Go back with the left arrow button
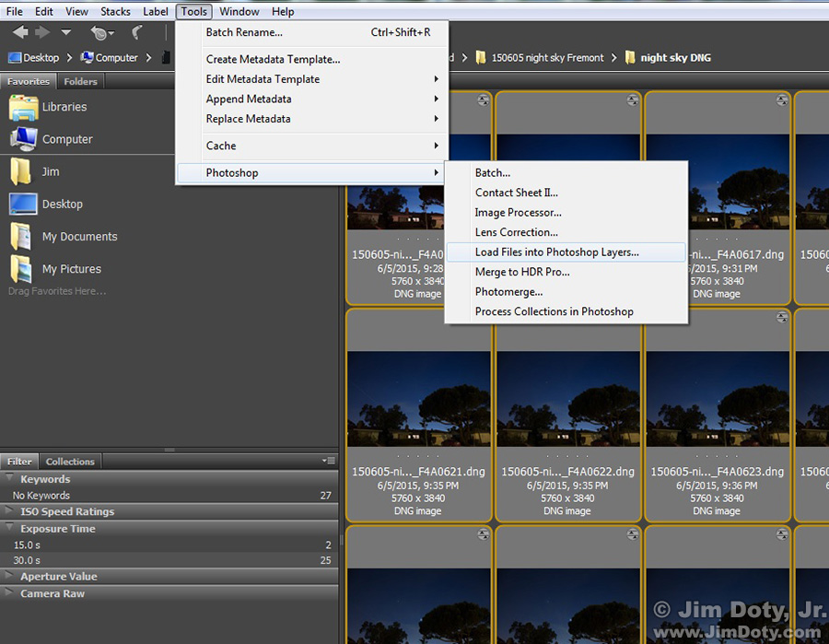The width and height of the screenshot is (829, 644). [x=20, y=33]
